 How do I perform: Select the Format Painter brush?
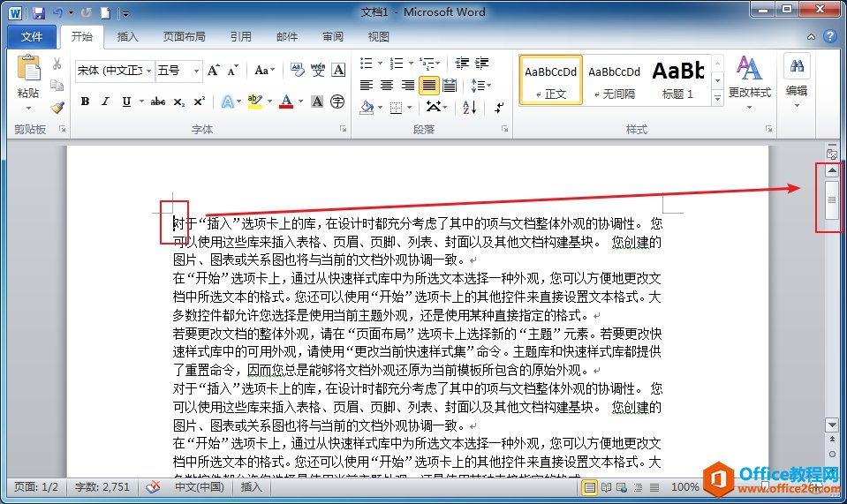tap(57, 108)
